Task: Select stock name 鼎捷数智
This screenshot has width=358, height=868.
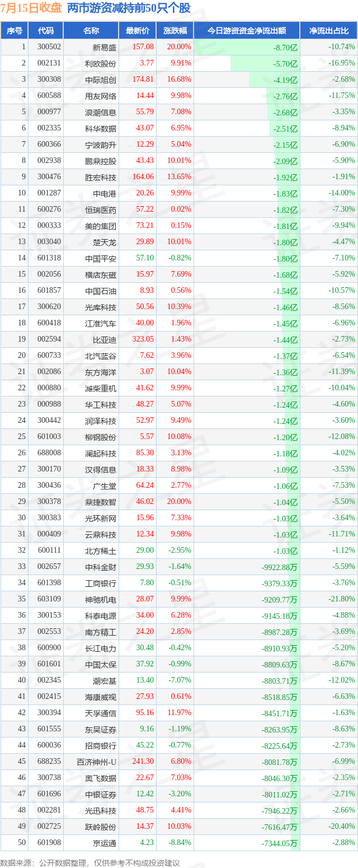Action: (x=101, y=501)
